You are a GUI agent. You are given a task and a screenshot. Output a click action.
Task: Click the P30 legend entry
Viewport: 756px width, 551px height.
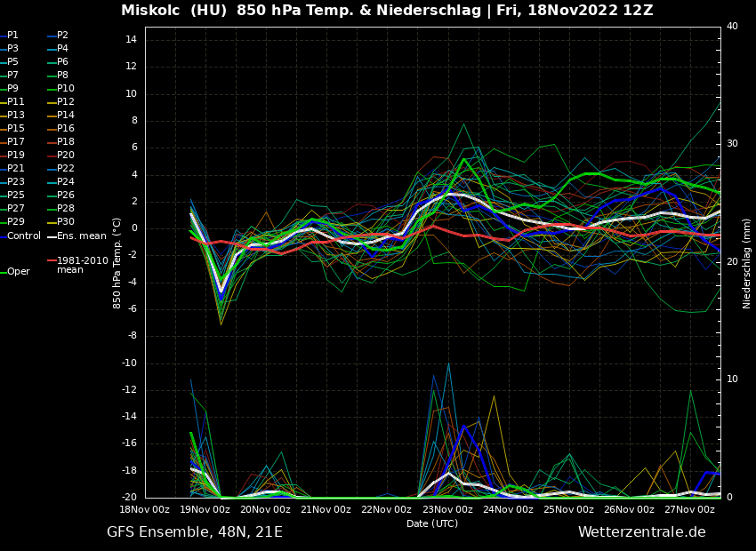(66, 222)
